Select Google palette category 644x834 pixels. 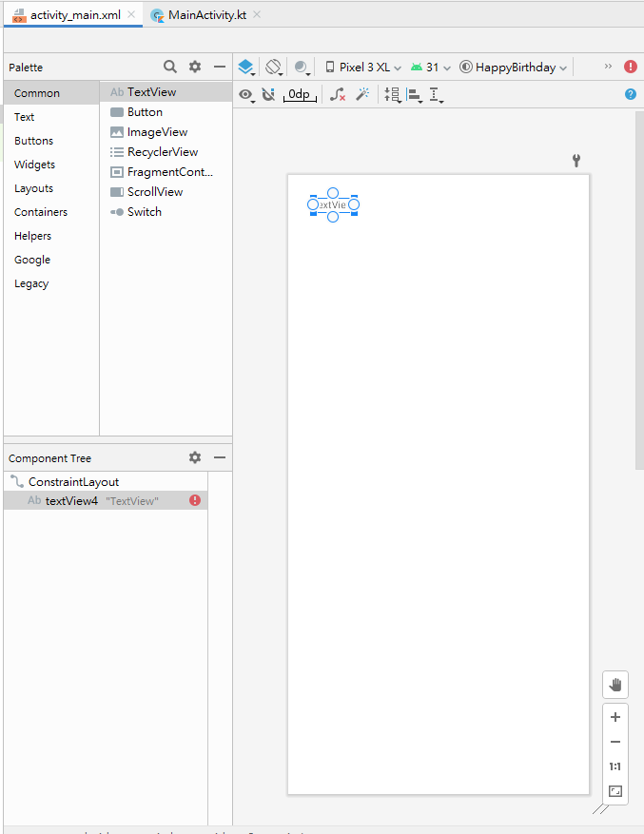point(51,260)
